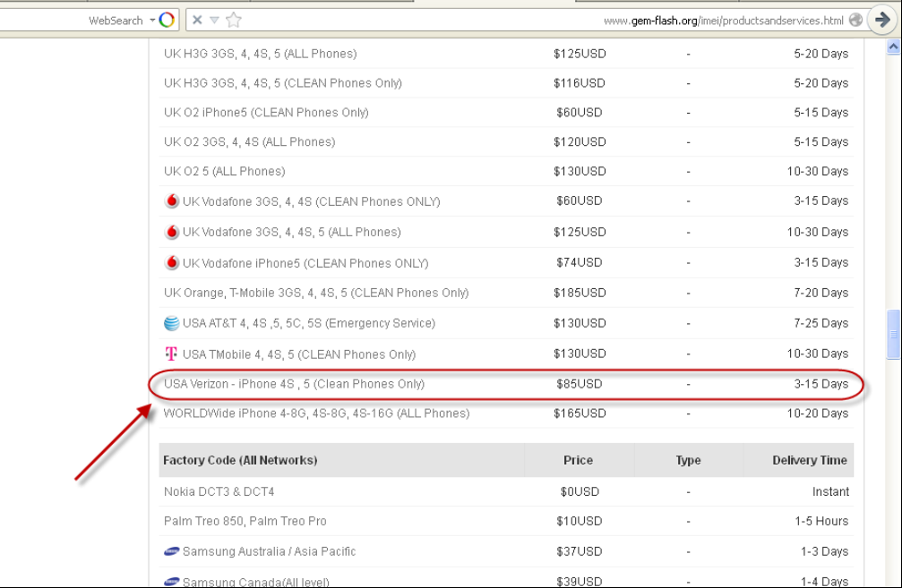Select UK O2 5 (ALL Phones)

point(224,171)
